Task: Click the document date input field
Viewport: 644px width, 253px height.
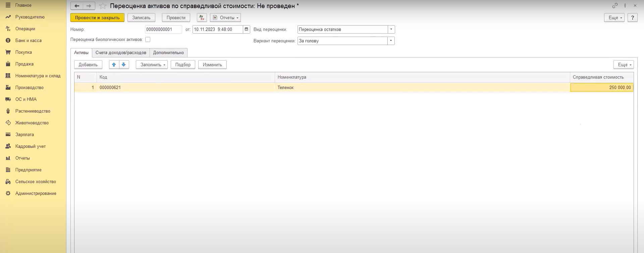Action: 218,29
